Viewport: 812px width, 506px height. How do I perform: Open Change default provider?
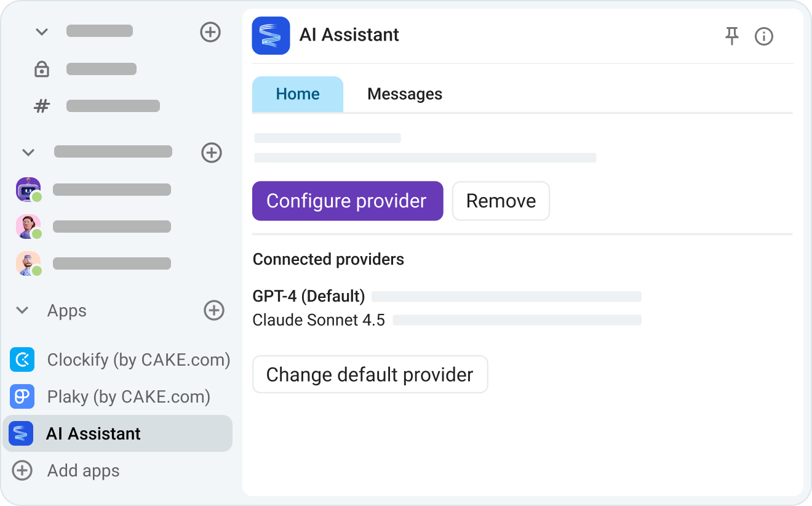point(370,374)
